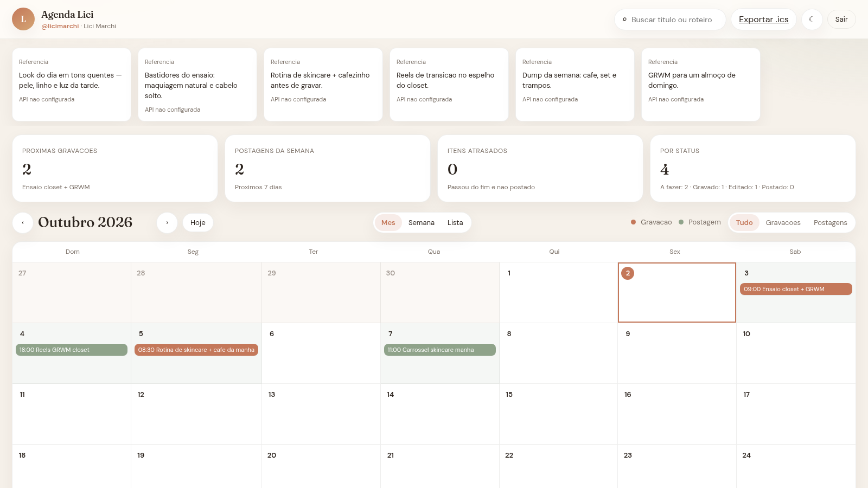Switch to Semana view
Image resolution: width=868 pixels, height=488 pixels.
[x=422, y=223]
